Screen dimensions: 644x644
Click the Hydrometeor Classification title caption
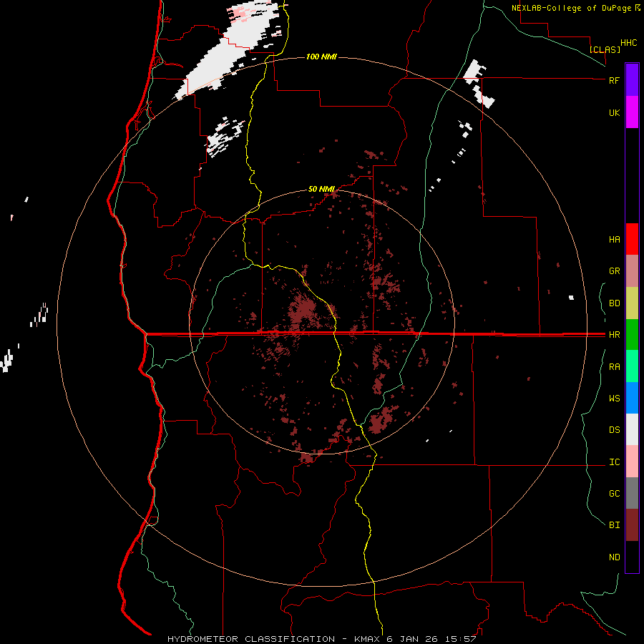(321, 639)
